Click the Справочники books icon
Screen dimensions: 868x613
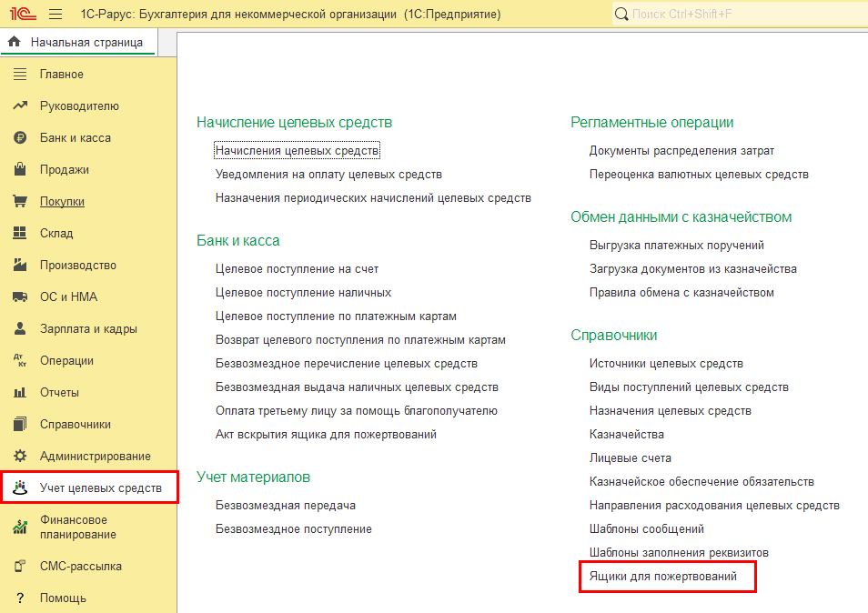pyautogui.click(x=20, y=425)
